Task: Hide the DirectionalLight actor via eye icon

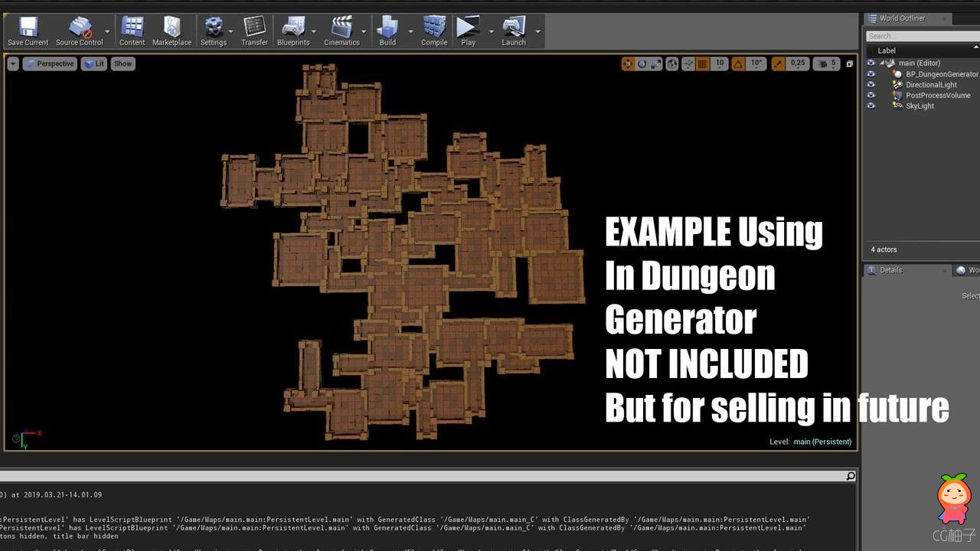Action: click(x=871, y=85)
